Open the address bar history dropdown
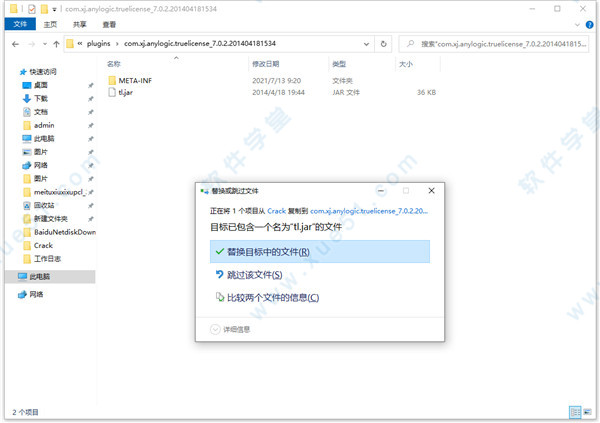The image size is (600, 423). (x=368, y=44)
